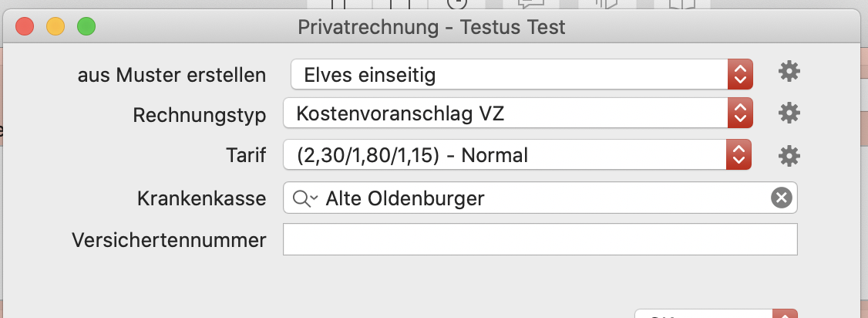Minimize the Privatrechnung window with yellow button

[56, 26]
